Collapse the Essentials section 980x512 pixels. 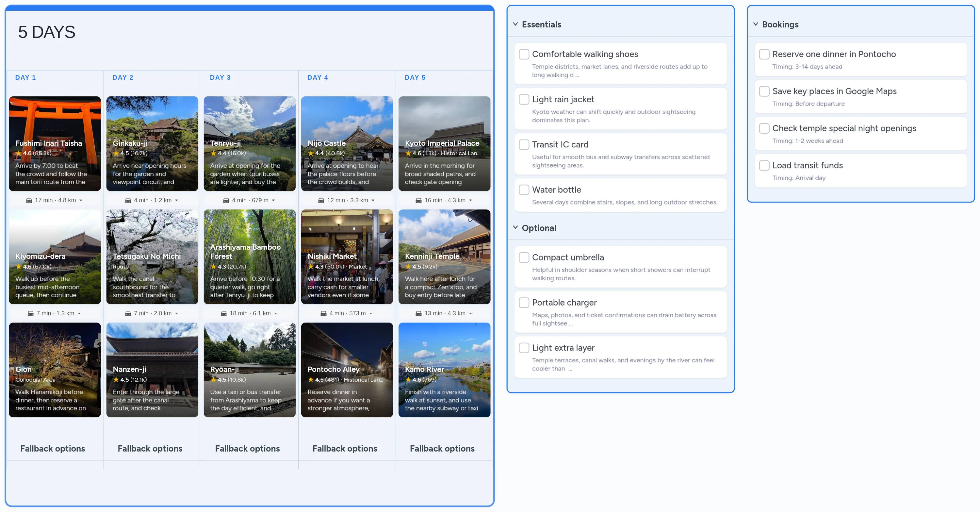pos(515,25)
